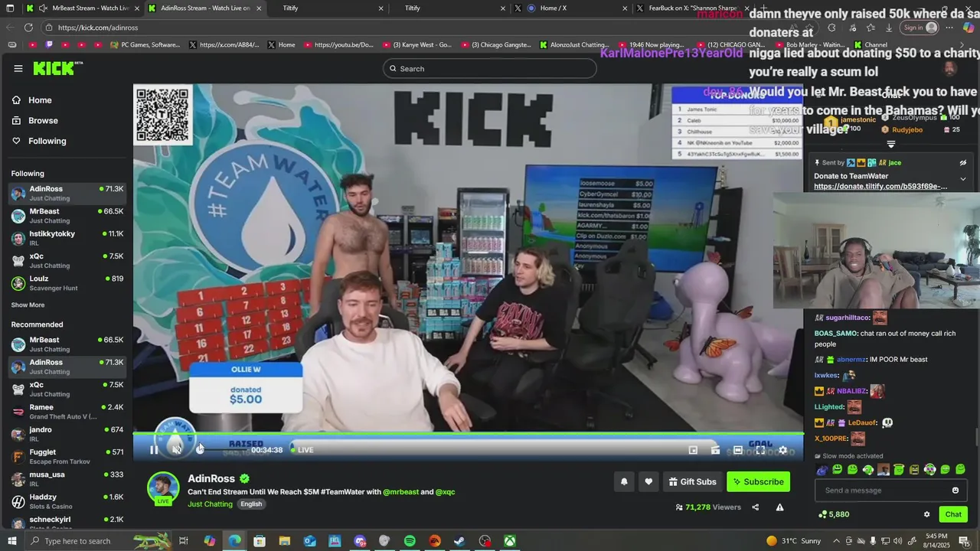Click the @xqc mention link

pos(446,492)
